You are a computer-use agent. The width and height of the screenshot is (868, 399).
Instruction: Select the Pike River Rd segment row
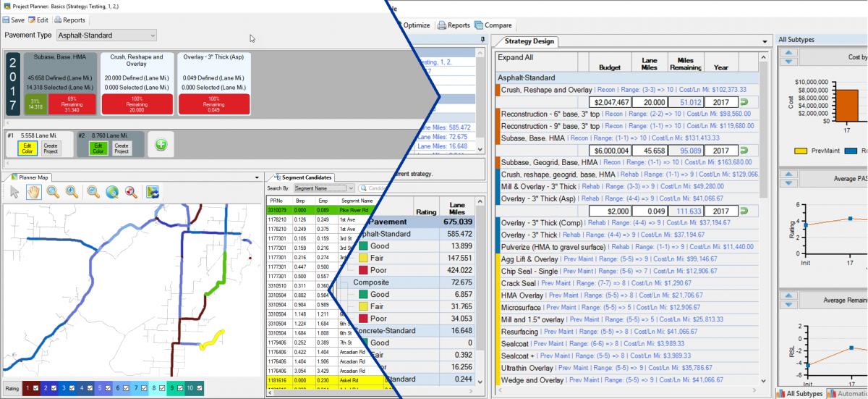pos(322,210)
